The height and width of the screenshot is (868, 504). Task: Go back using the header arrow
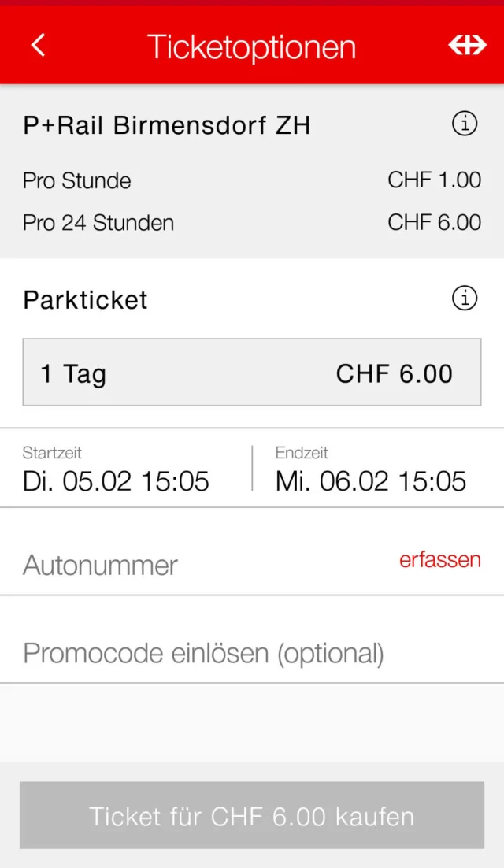coord(38,46)
